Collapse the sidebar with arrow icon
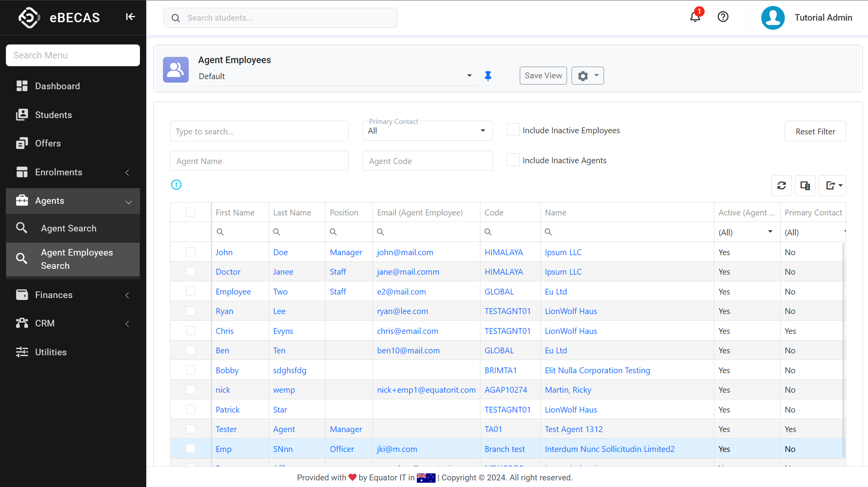 [x=130, y=17]
